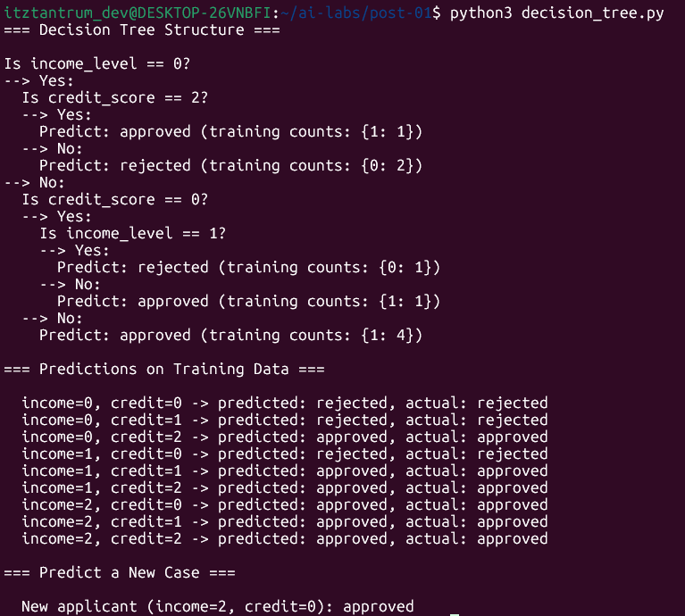Click the New applicant result line
This screenshot has width=685, height=616.
click(218, 607)
